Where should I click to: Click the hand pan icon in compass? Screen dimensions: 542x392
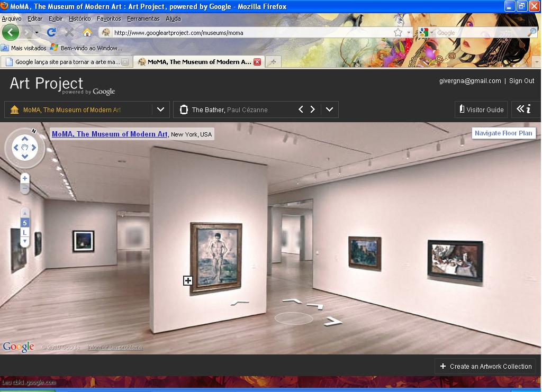coord(25,148)
